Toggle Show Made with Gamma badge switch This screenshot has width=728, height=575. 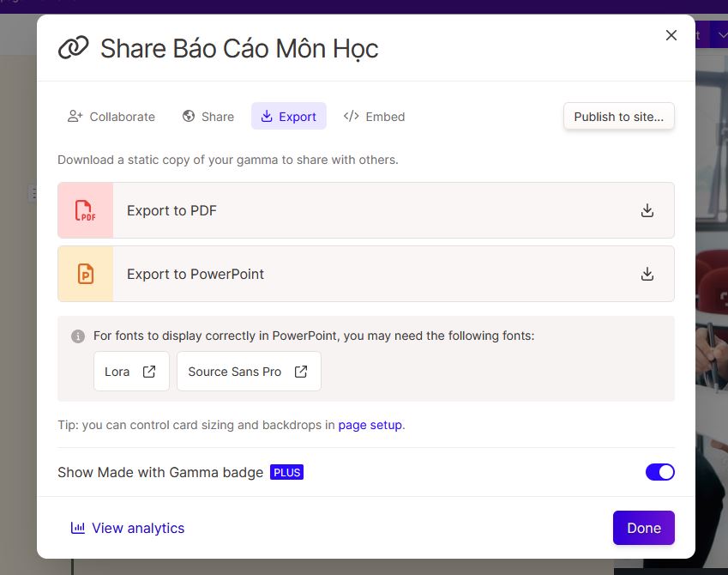659,472
